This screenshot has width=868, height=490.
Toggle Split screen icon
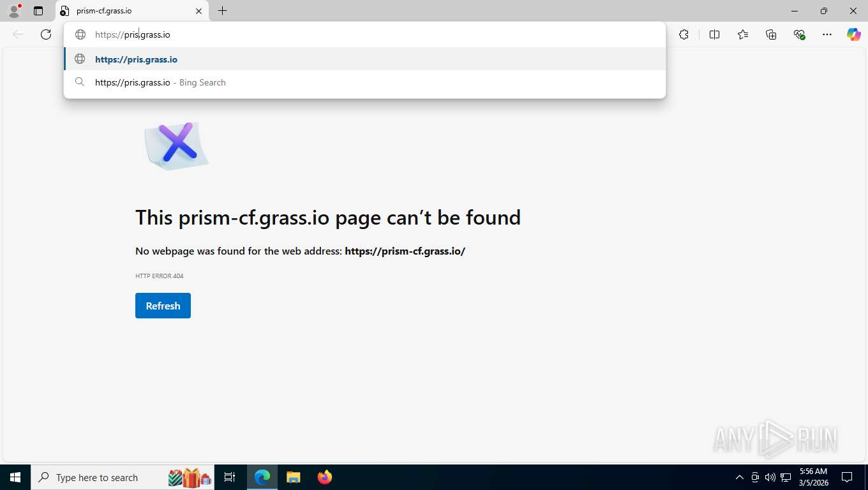tap(714, 34)
